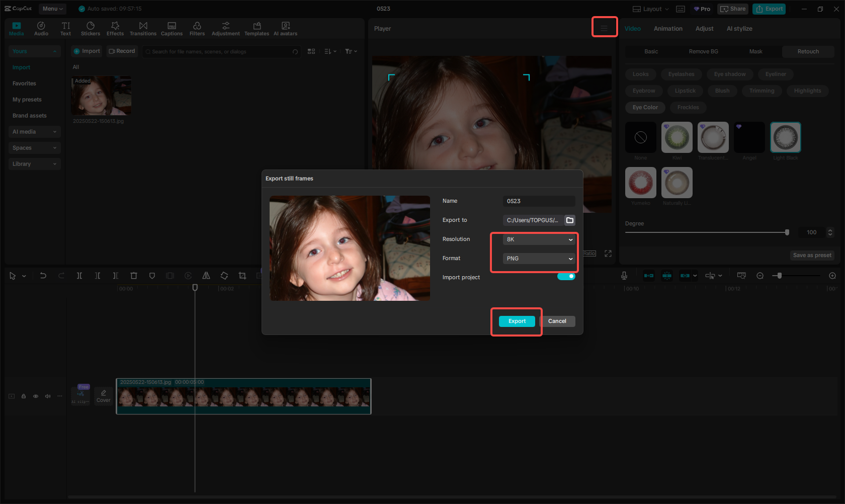Adjust the Degree slider handle
The width and height of the screenshot is (845, 504).
tap(787, 232)
